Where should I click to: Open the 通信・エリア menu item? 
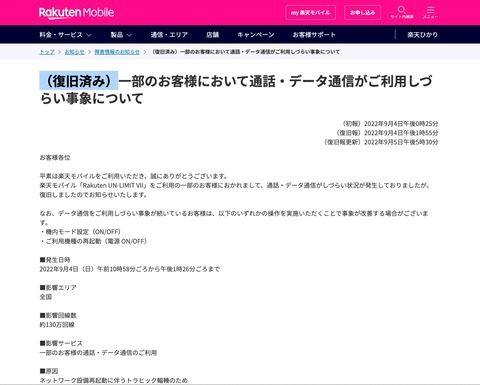(x=169, y=35)
